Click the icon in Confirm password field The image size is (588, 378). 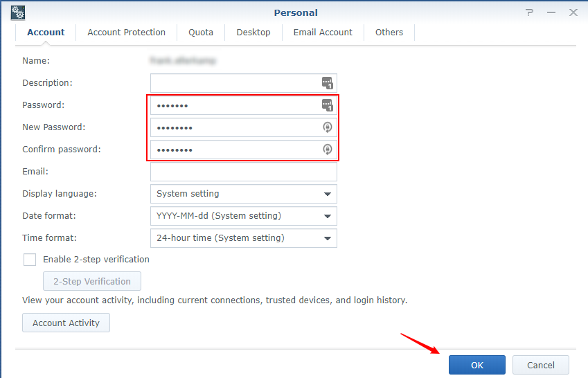(328, 150)
